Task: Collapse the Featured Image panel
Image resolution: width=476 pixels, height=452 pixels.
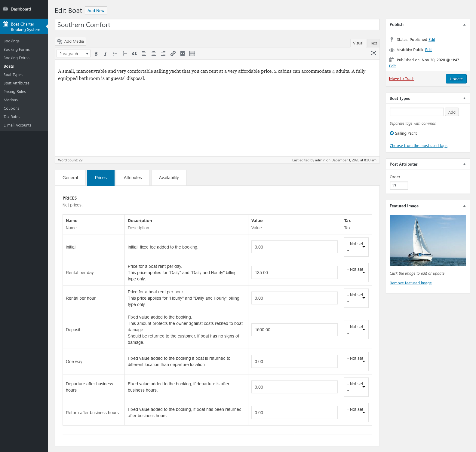Action: click(464, 206)
